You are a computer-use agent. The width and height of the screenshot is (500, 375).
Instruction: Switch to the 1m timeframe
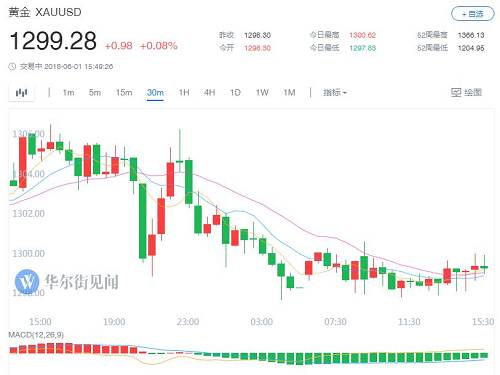click(68, 92)
